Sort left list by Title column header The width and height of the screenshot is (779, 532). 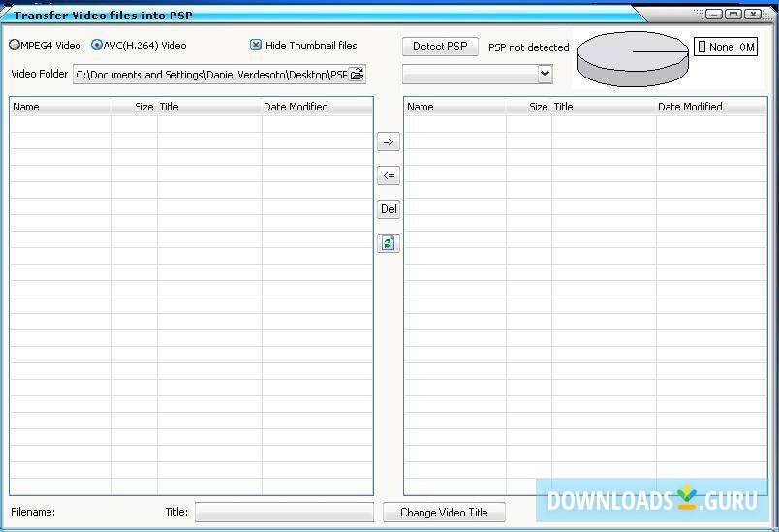click(x=209, y=107)
